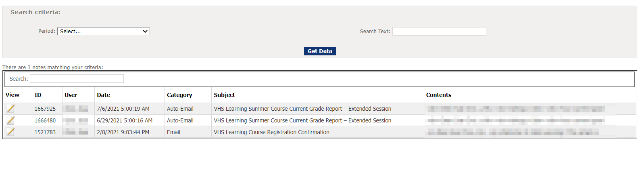
Task: Click the View column header
Action: click(13, 95)
